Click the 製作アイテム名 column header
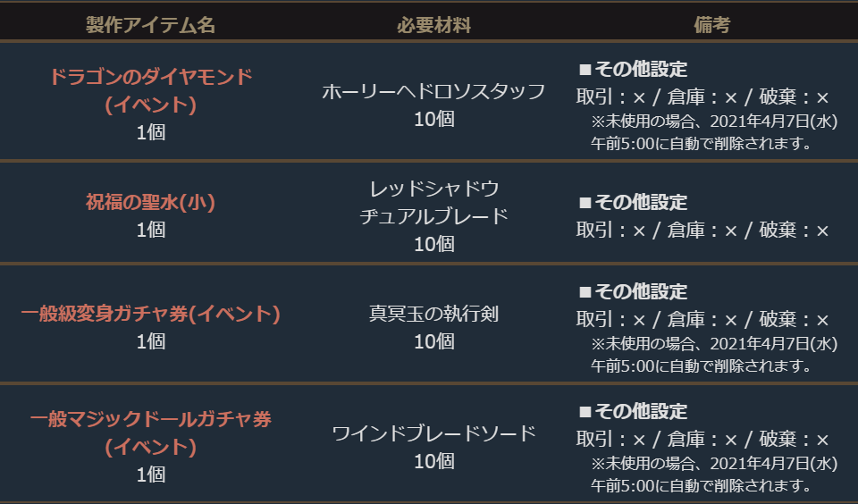This screenshot has width=858, height=504. (x=150, y=26)
